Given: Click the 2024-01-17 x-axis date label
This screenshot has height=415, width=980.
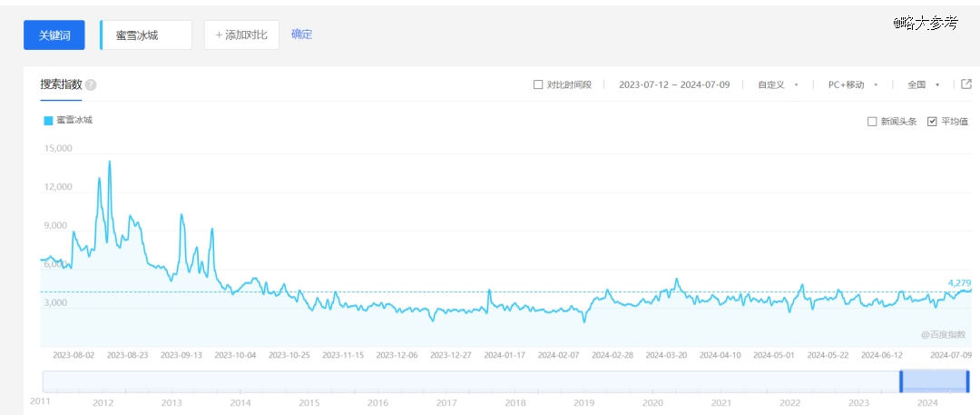Looking at the screenshot, I should pos(505,355).
